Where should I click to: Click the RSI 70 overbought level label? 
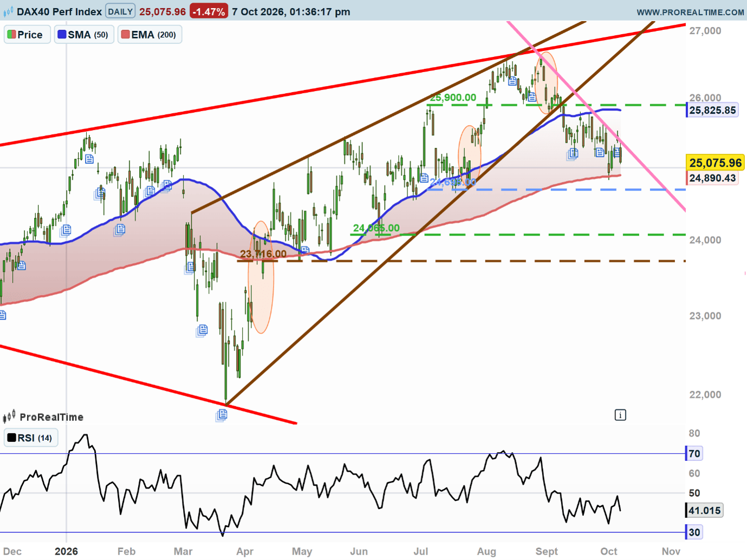pos(694,453)
